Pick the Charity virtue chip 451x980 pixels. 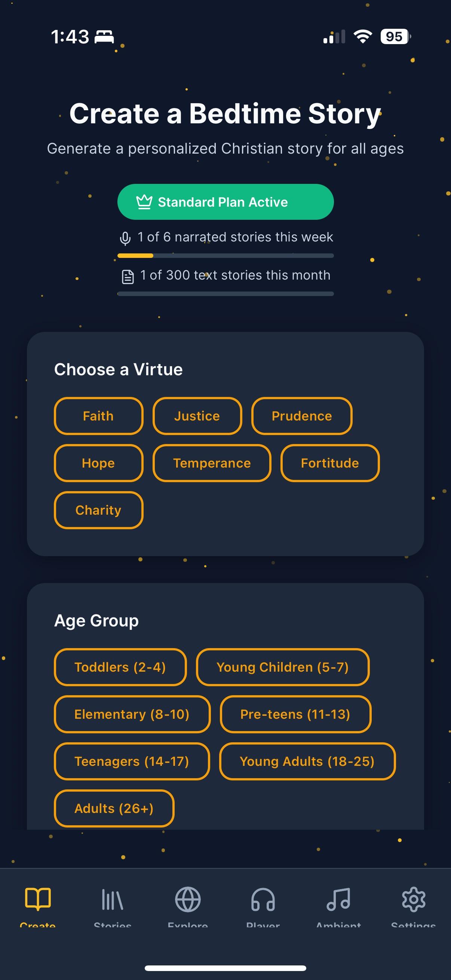tap(99, 510)
